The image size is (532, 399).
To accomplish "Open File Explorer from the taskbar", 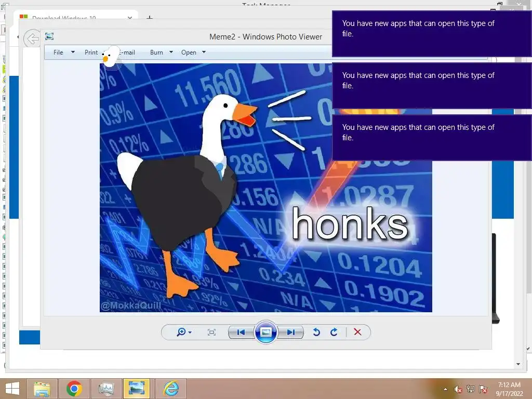I will pyautogui.click(x=42, y=389).
